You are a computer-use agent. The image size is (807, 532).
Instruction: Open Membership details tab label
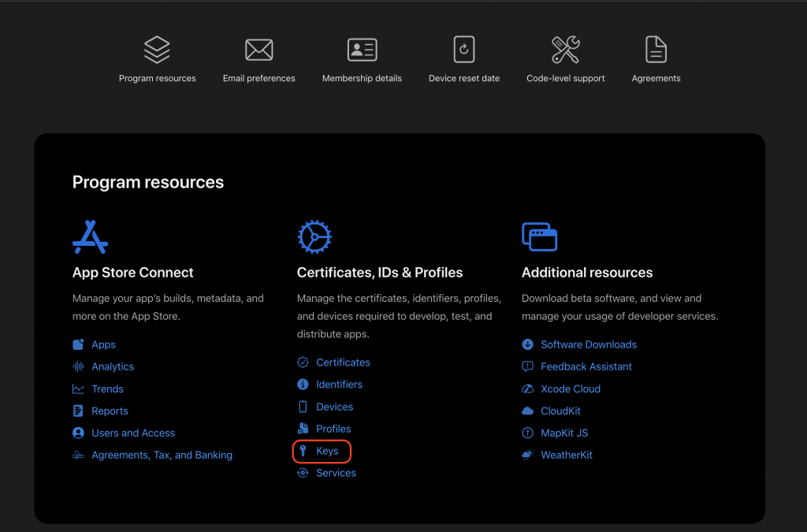click(x=362, y=78)
